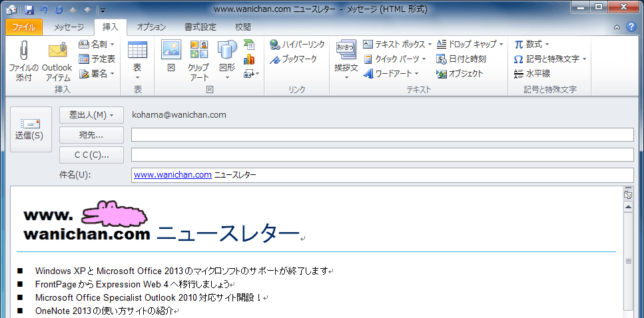
Task: Click the message scrollbar up arrow
Action: click(x=627, y=207)
